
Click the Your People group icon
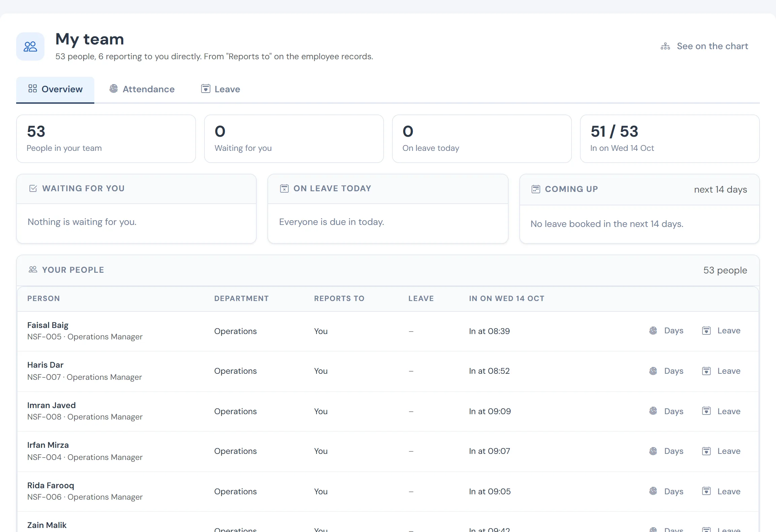point(33,269)
